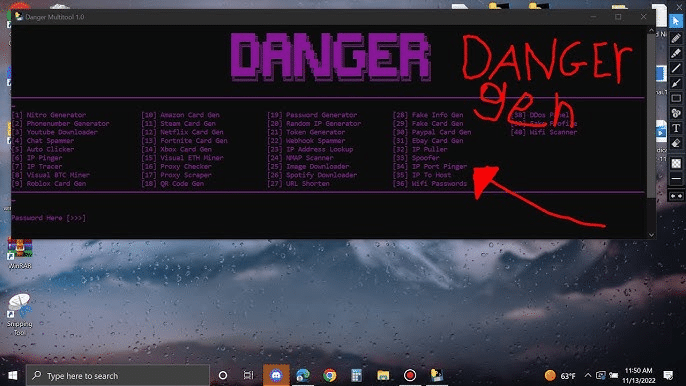Click the '[3] Youtube Downloader' entry

point(55,132)
